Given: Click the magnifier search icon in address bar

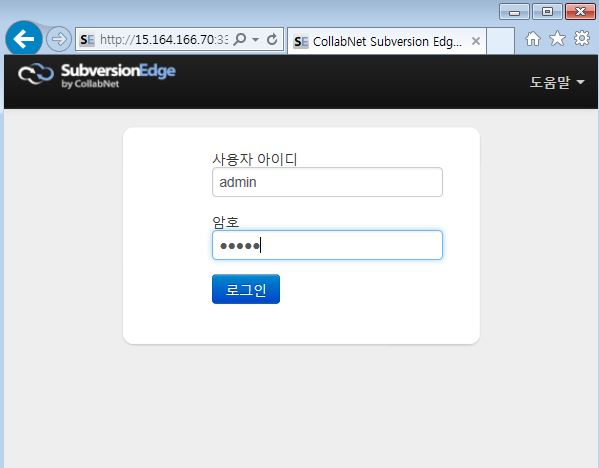Looking at the screenshot, I should coord(240,39).
